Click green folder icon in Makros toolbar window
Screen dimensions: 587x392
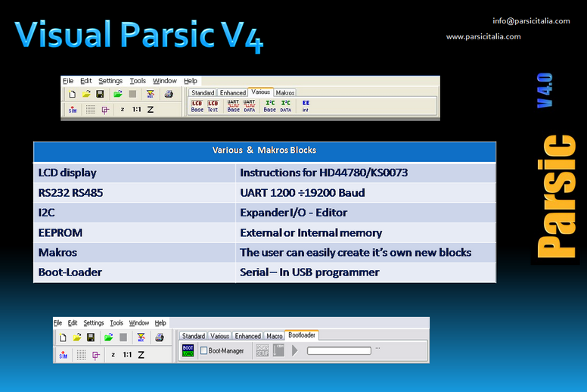118,94
